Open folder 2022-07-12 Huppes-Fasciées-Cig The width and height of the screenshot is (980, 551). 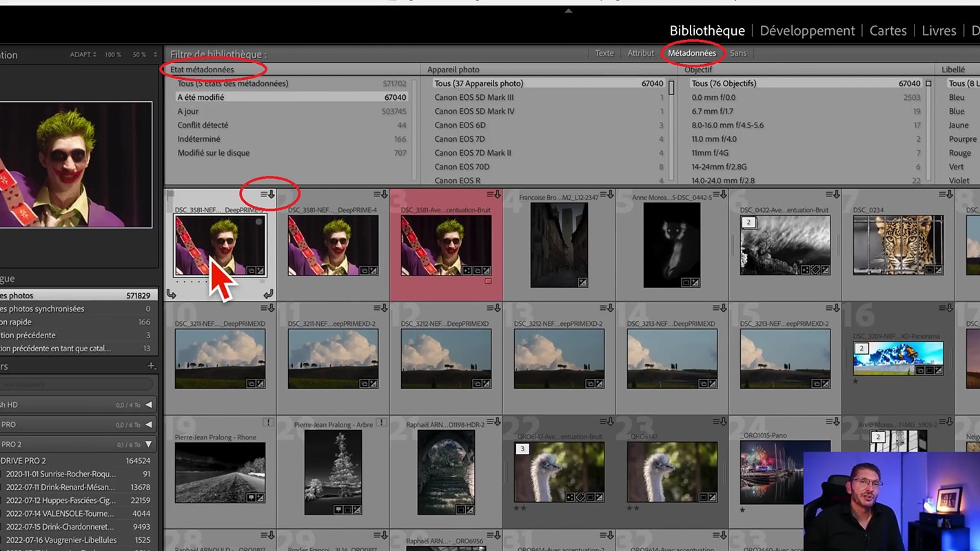click(77, 501)
